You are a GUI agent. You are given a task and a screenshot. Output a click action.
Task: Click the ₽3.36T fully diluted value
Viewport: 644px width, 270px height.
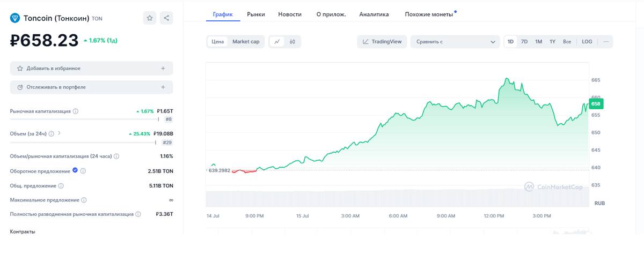(x=164, y=214)
